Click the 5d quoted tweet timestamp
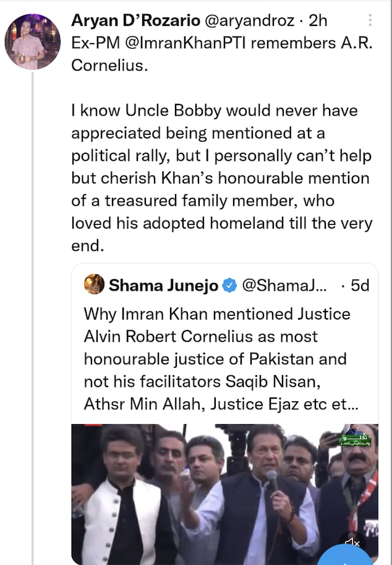The width and height of the screenshot is (392, 565). pyautogui.click(x=359, y=285)
